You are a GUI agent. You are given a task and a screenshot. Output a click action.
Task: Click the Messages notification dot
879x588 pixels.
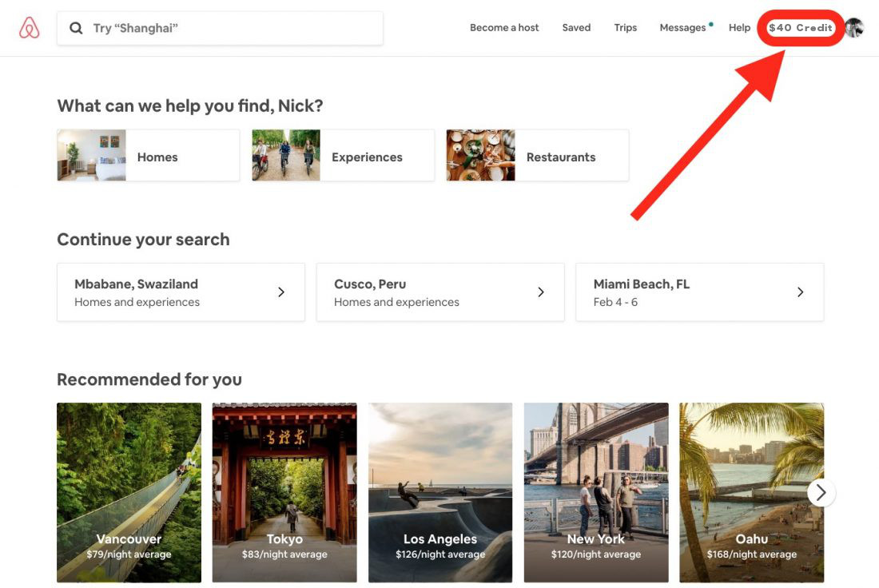click(x=711, y=24)
